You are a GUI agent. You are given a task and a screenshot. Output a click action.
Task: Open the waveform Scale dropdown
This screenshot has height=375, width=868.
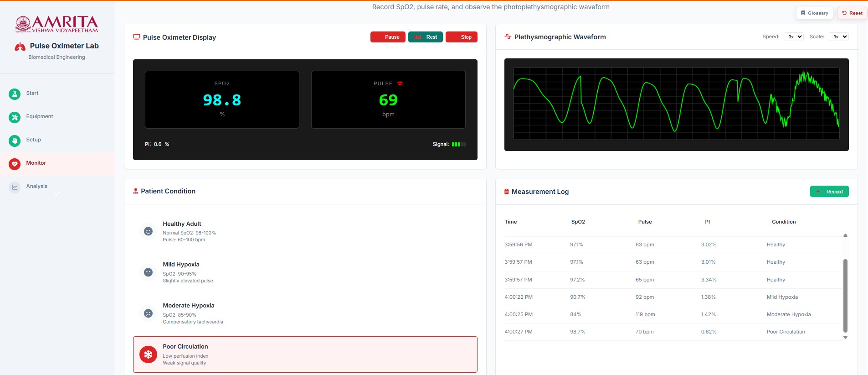[838, 37]
